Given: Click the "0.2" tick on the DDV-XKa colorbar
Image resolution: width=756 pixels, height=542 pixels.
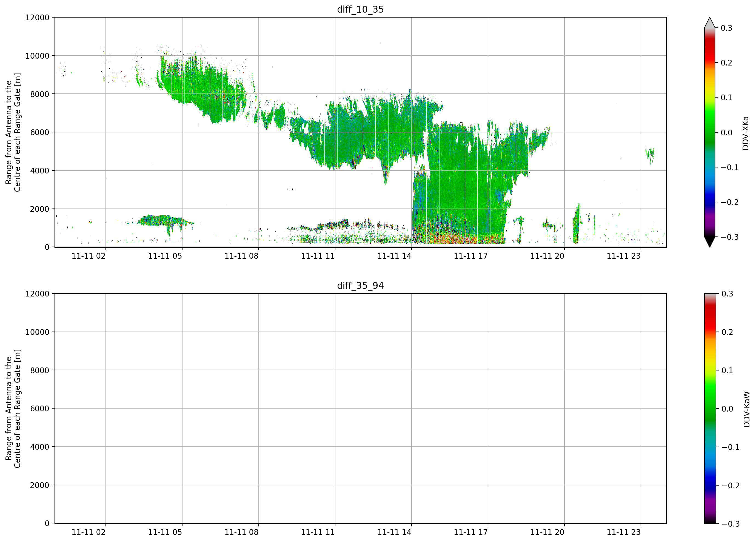Looking at the screenshot, I should [x=727, y=63].
